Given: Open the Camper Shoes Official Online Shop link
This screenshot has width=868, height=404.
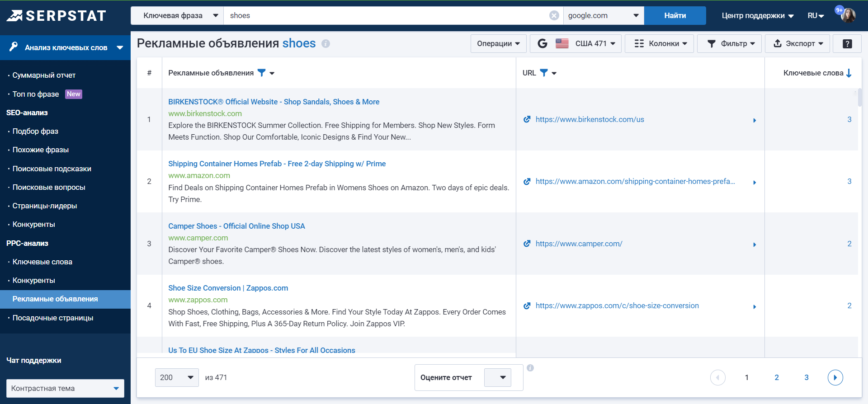Looking at the screenshot, I should point(236,226).
